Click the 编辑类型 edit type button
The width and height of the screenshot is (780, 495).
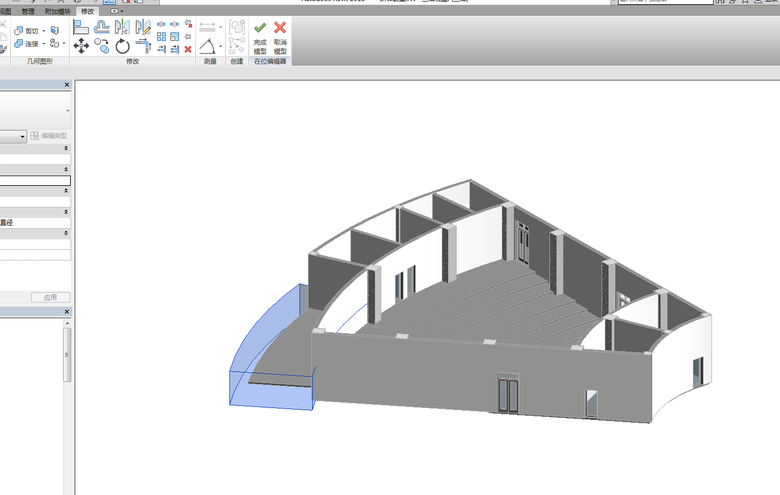49,136
